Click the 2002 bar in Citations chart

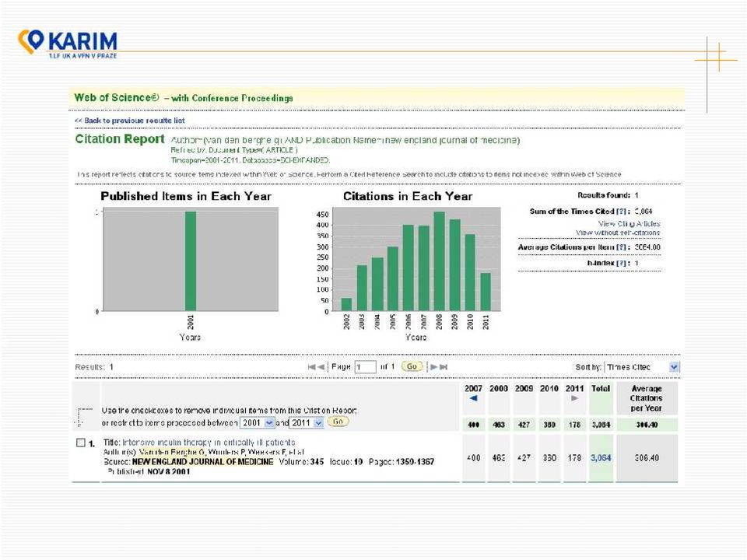coord(346,305)
